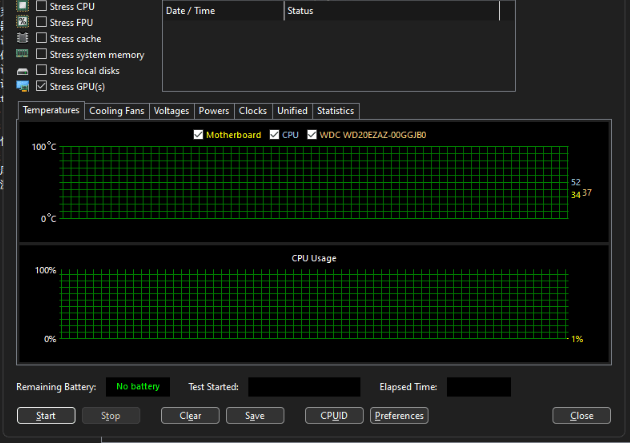Click the 100°C axis label

pyautogui.click(x=44, y=146)
